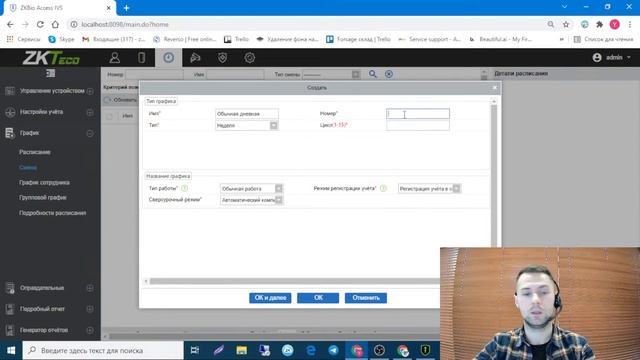Click the Windows taskbar search box
This screenshot has width=640, height=360.
103,350
